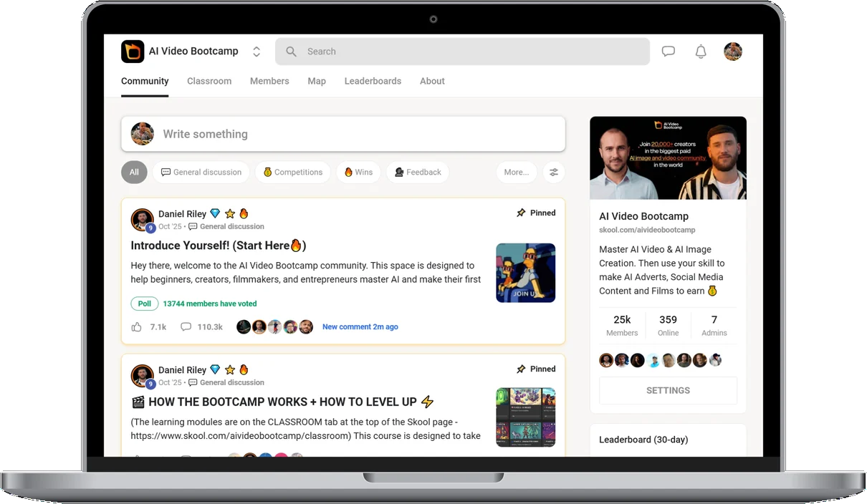Select the Community tab

click(145, 81)
